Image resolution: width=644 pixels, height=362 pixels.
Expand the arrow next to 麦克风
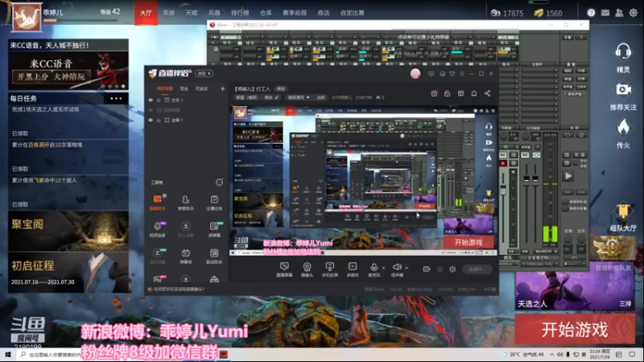[x=383, y=268]
